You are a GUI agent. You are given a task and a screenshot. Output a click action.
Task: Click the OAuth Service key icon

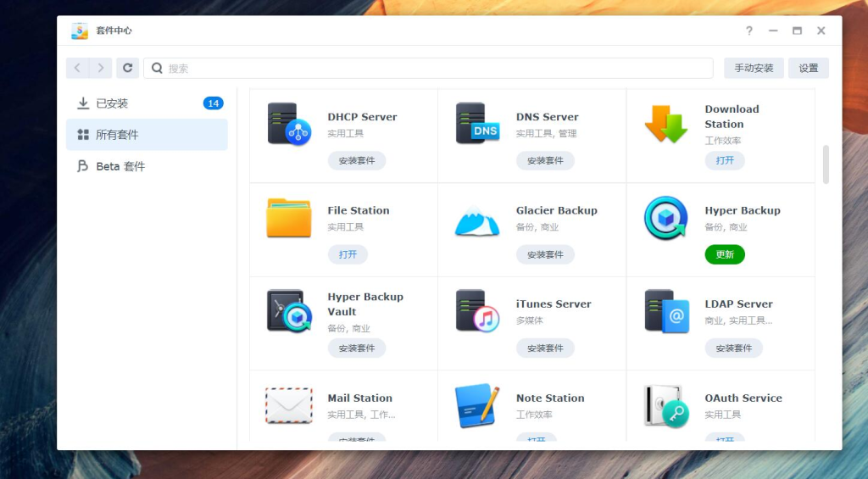666,406
